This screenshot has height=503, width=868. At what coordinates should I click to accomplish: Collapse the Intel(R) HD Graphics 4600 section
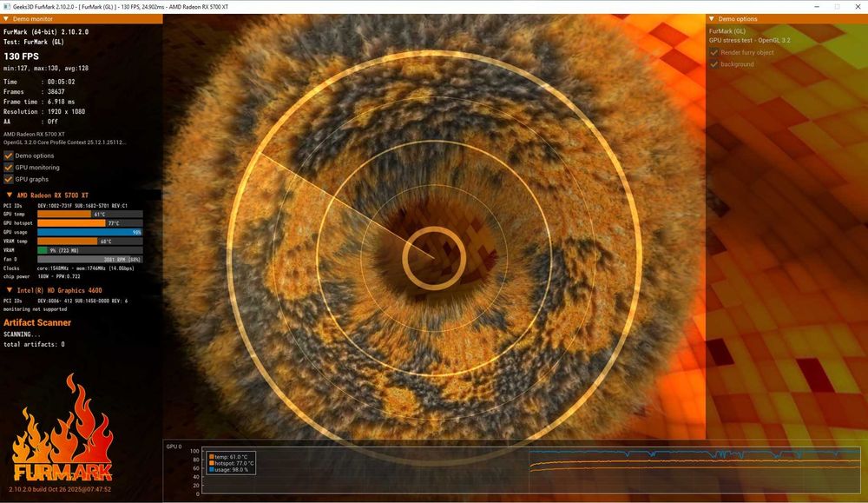click(10, 289)
